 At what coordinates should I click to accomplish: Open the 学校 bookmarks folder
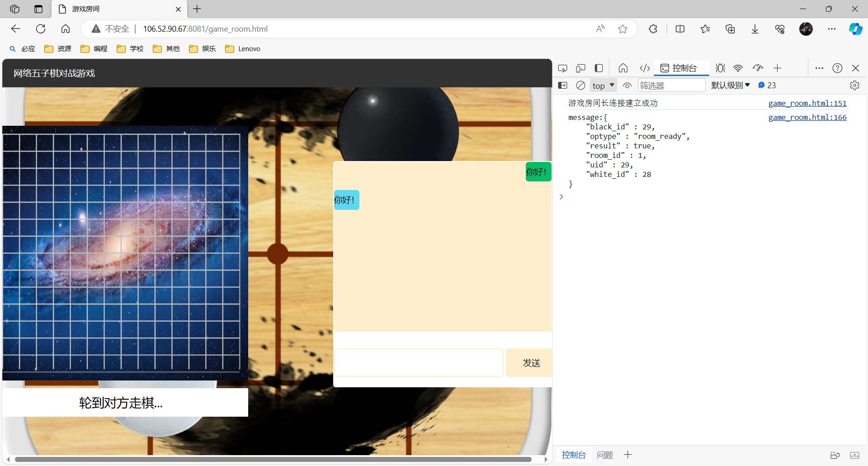click(x=130, y=49)
